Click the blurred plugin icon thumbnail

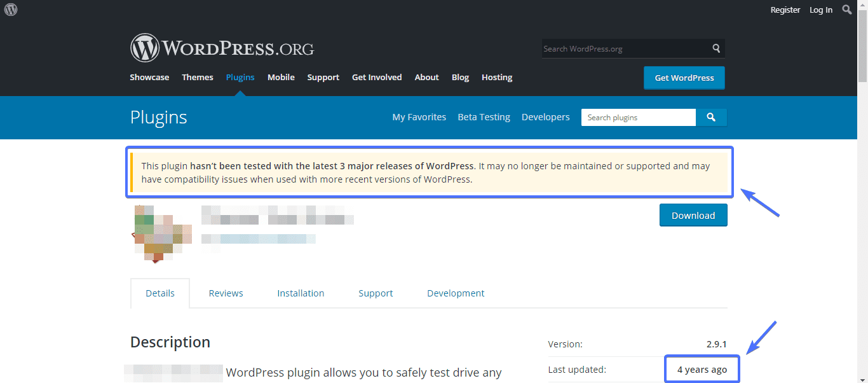point(162,233)
